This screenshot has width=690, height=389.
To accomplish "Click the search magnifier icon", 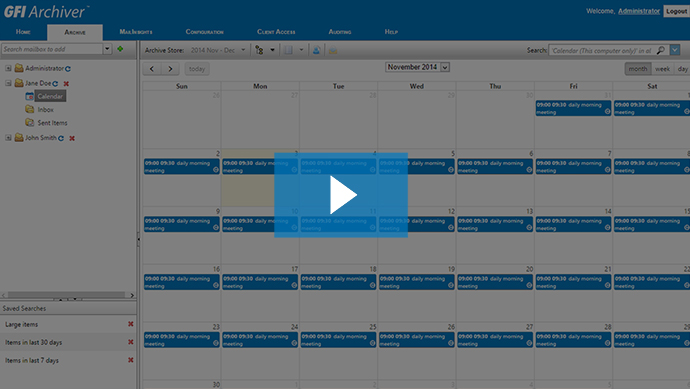I will pos(661,50).
